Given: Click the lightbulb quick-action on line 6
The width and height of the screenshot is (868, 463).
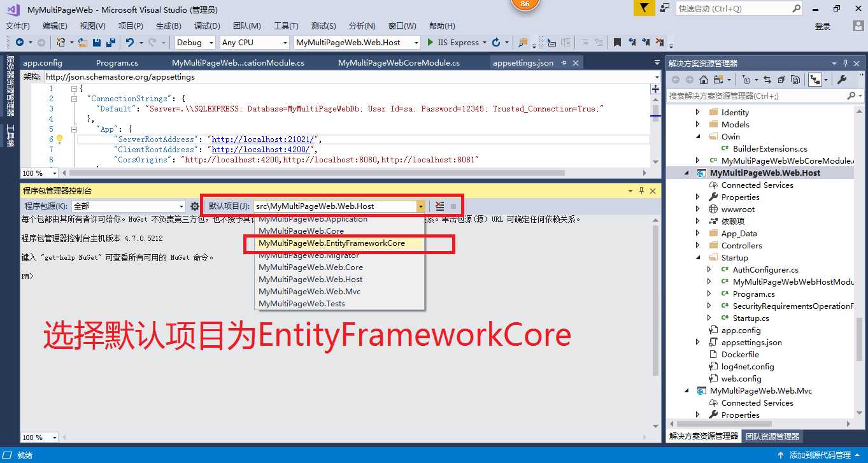Looking at the screenshot, I should tap(60, 139).
